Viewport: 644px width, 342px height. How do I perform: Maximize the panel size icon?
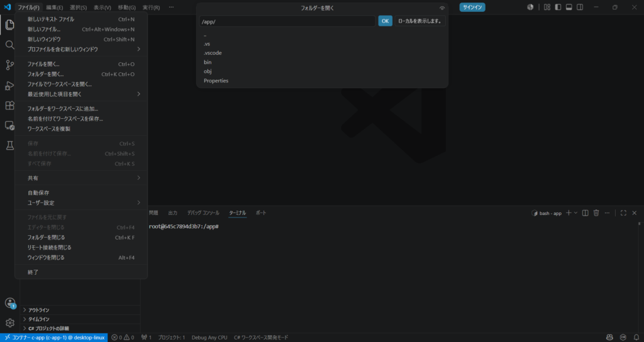[623, 212]
